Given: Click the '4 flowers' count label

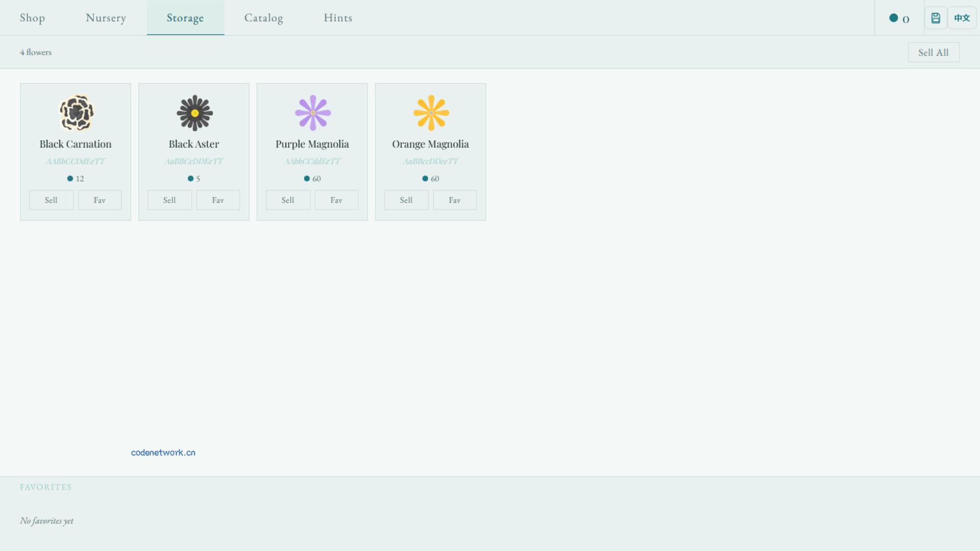Looking at the screenshot, I should pos(36,52).
